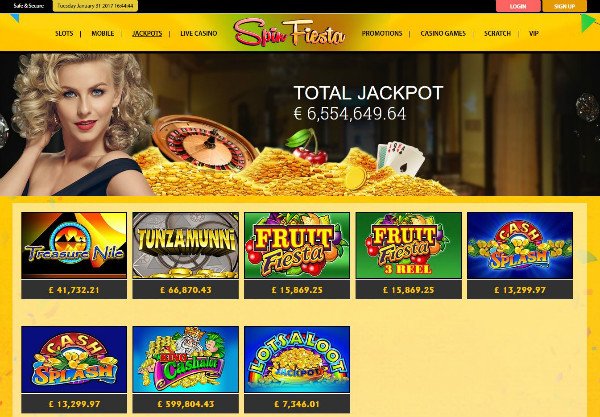Open the Casino Games menu
The width and height of the screenshot is (600, 417).
point(443,34)
